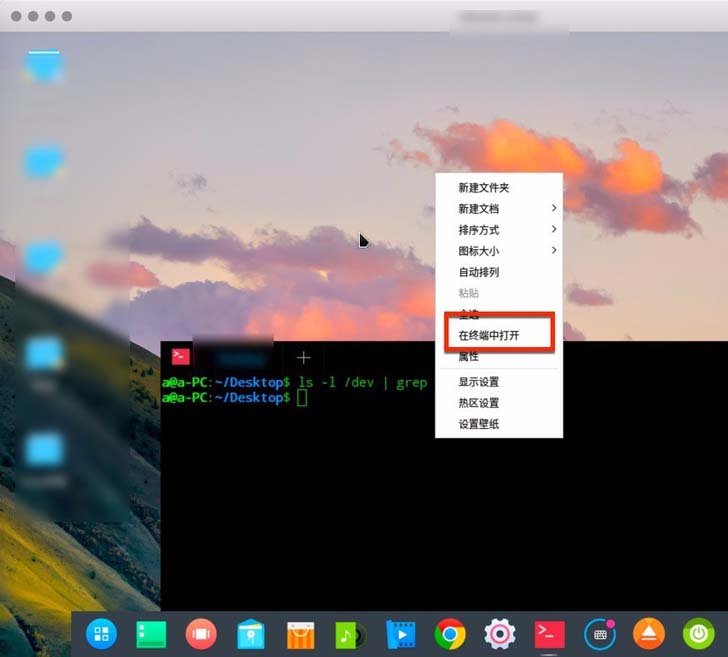Expand the 新建文档 submenu
This screenshot has width=728, height=657.
499,208
